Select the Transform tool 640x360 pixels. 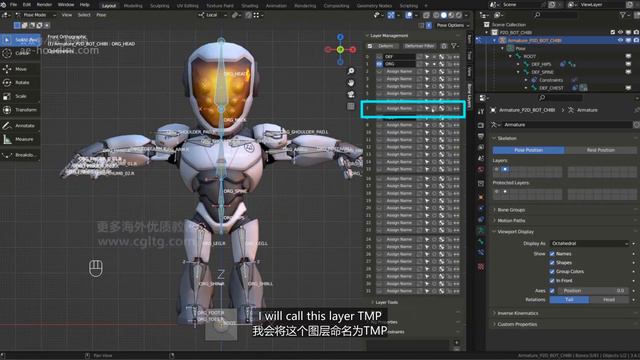(20, 110)
